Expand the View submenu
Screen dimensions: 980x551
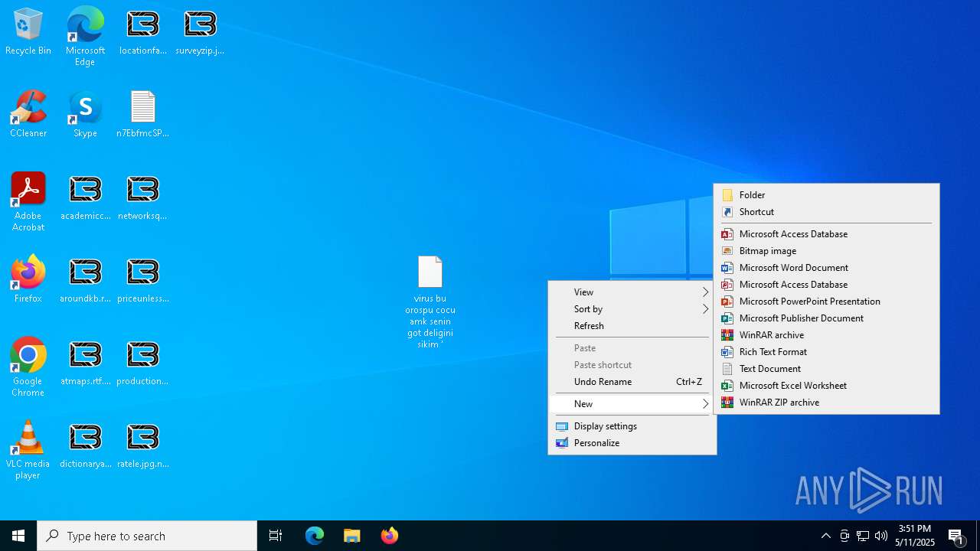[632, 292]
